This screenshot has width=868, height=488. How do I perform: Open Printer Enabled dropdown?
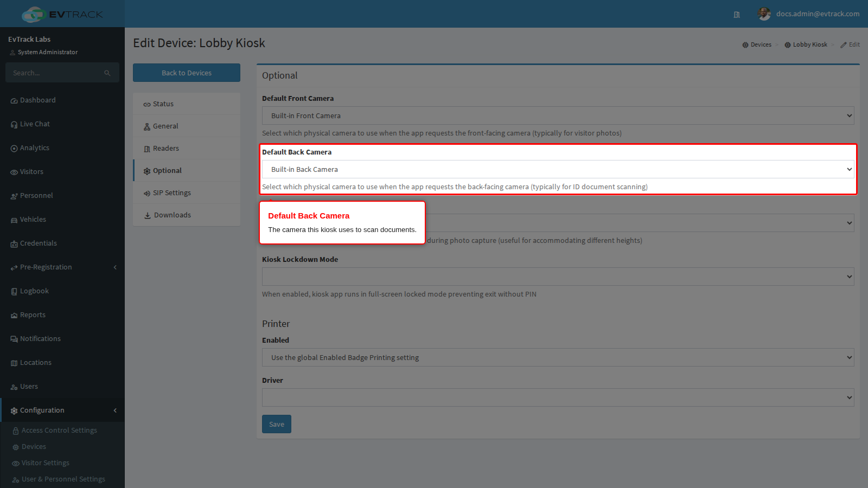click(558, 357)
